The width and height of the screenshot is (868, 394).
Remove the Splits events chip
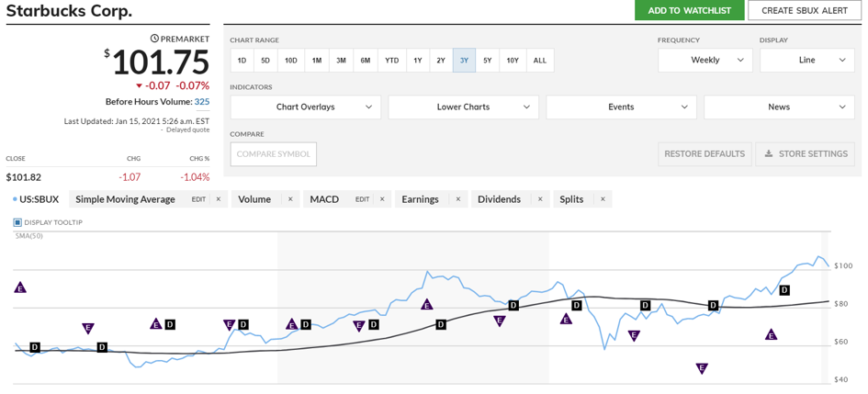[603, 199]
